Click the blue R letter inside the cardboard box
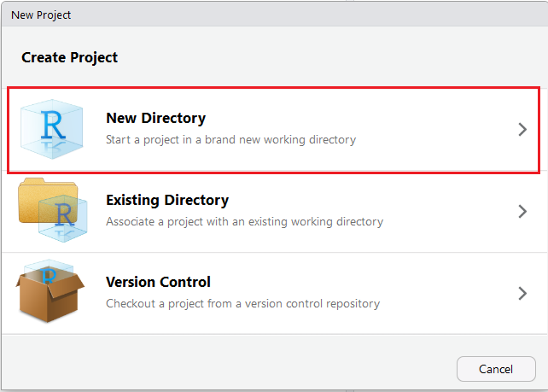Image resolution: width=548 pixels, height=392 pixels. (49, 276)
